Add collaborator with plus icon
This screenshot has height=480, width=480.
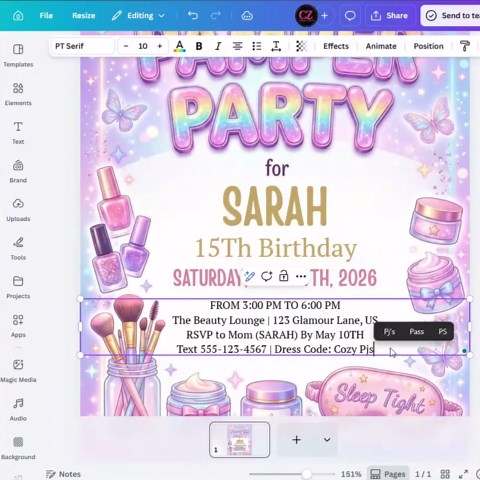pos(325,16)
